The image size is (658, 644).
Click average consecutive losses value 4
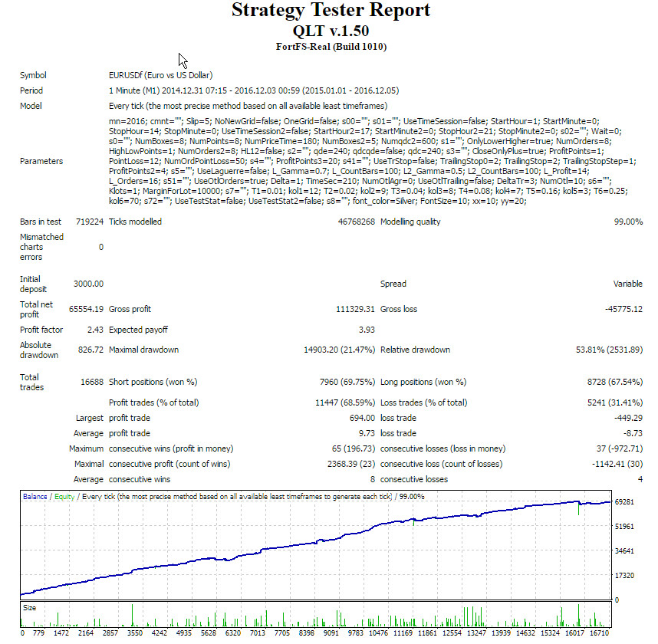pos(640,479)
